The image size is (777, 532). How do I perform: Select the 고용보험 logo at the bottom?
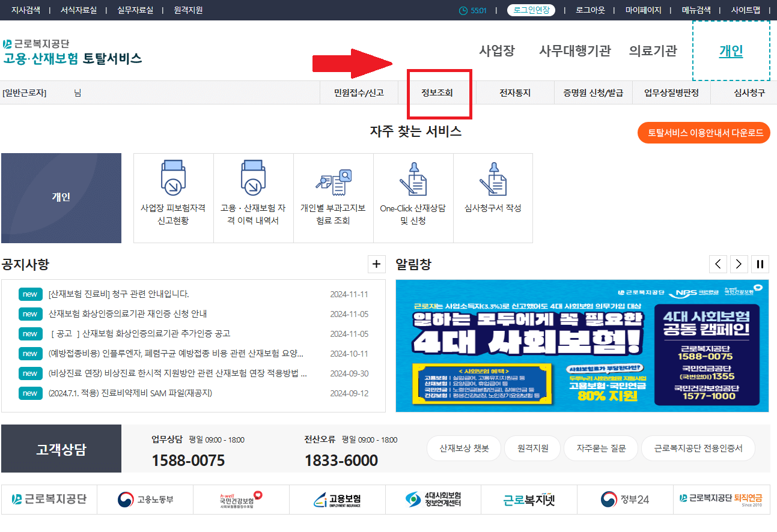coord(337,499)
